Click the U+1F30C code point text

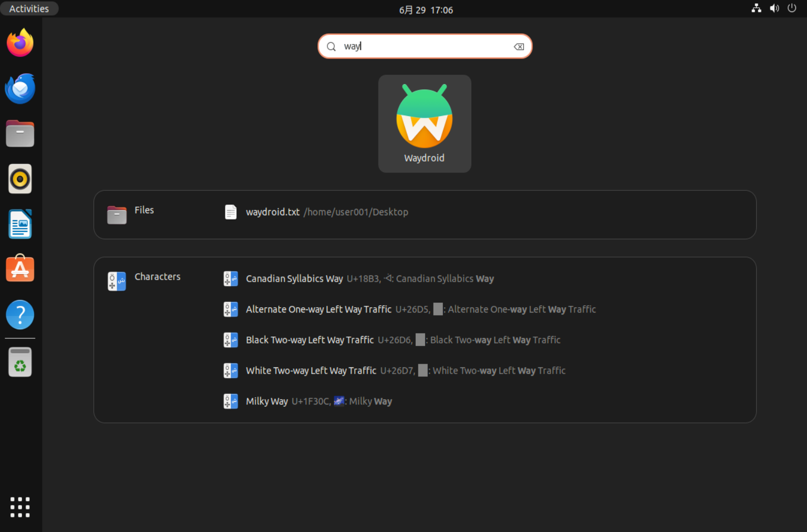tap(311, 401)
